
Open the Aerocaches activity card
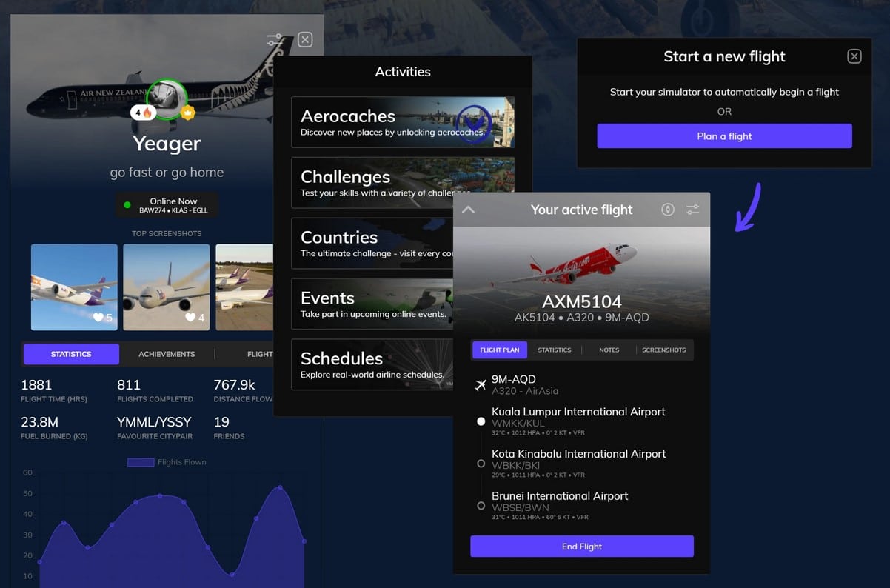pos(403,122)
